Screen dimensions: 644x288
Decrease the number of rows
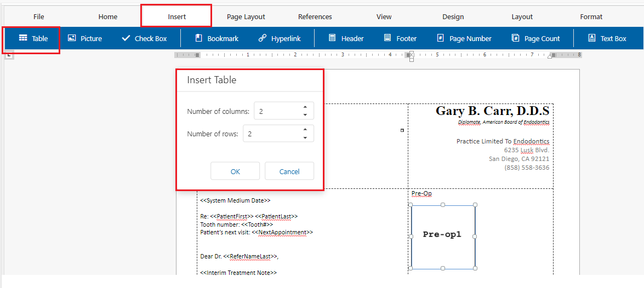coord(305,138)
